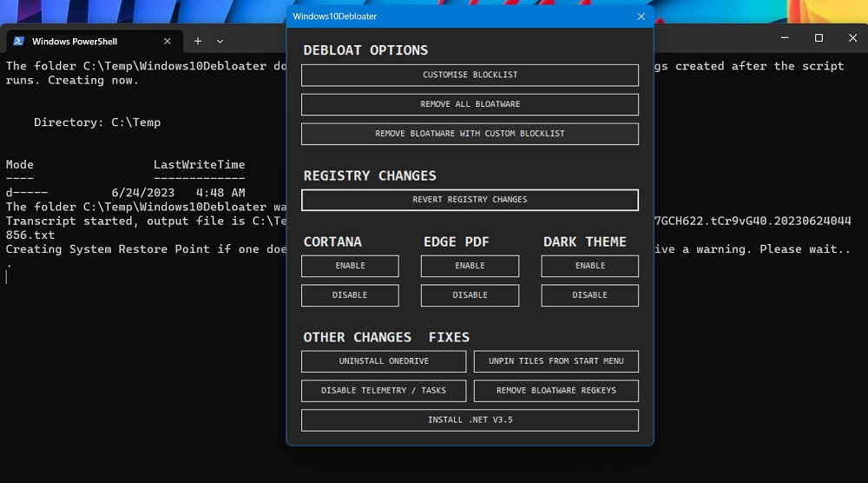The height and width of the screenshot is (483, 868).
Task: Click the 'REGISTRY CHANGES' heading
Action: pos(370,176)
